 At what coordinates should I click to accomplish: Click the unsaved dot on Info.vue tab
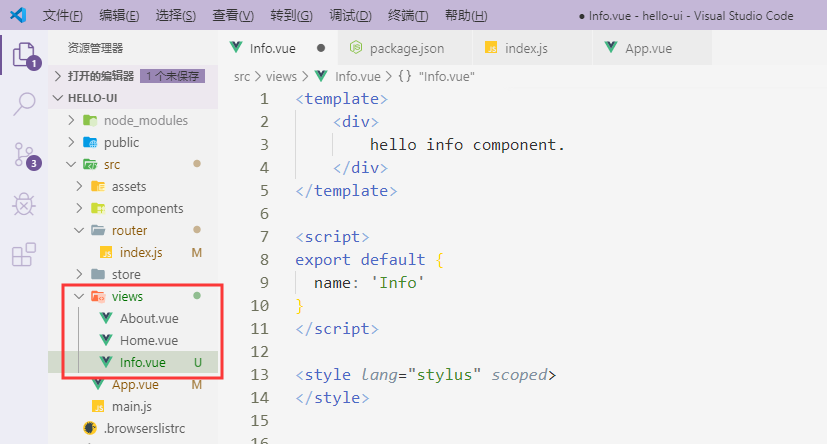pos(321,48)
